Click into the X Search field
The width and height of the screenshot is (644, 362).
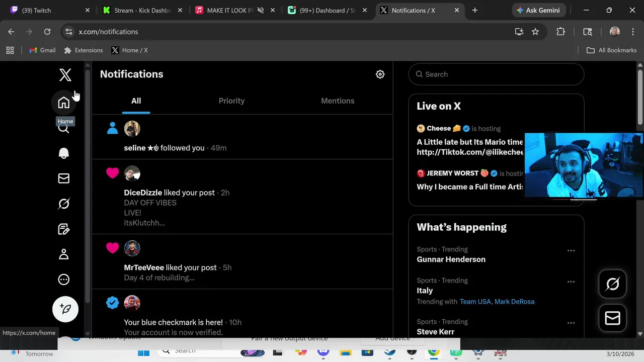click(496, 74)
